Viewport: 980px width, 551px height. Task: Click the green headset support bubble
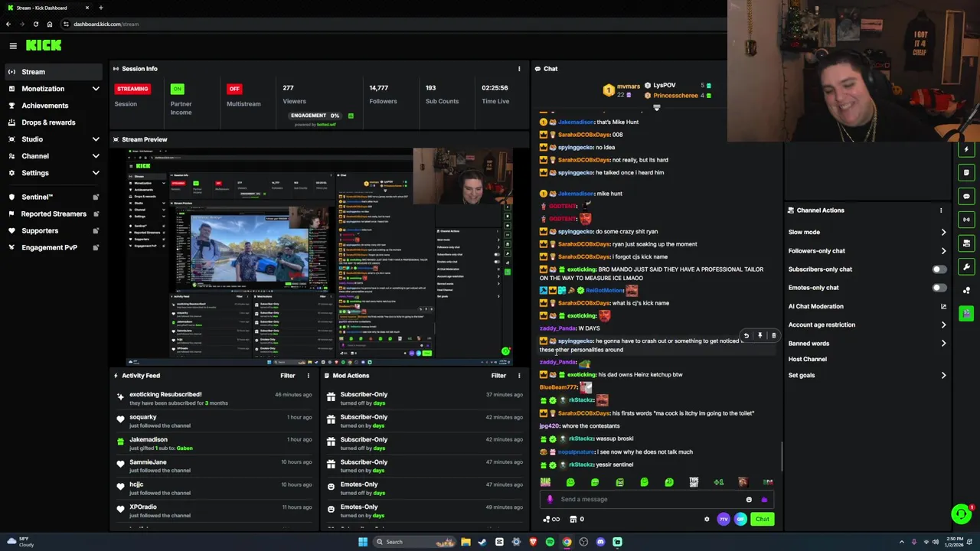[961, 514]
